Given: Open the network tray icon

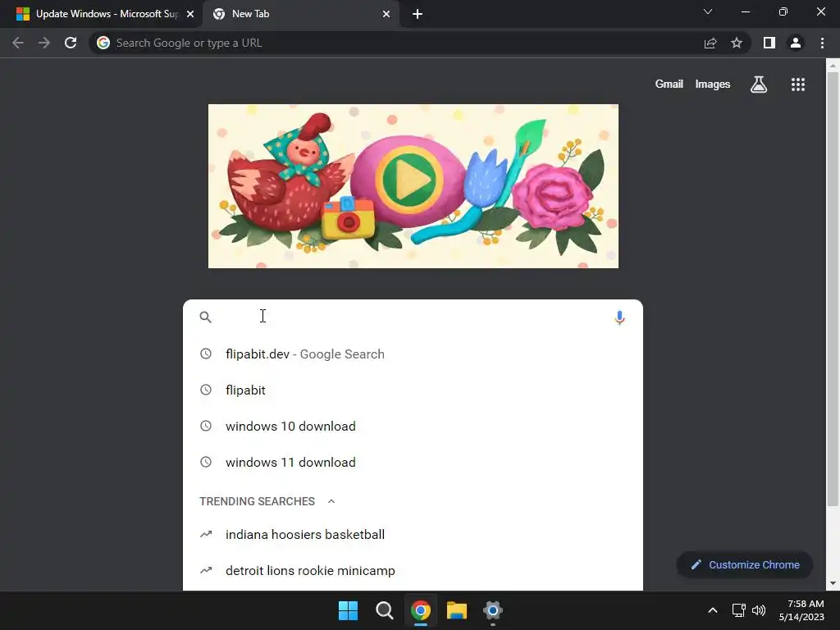Looking at the screenshot, I should [x=739, y=610].
